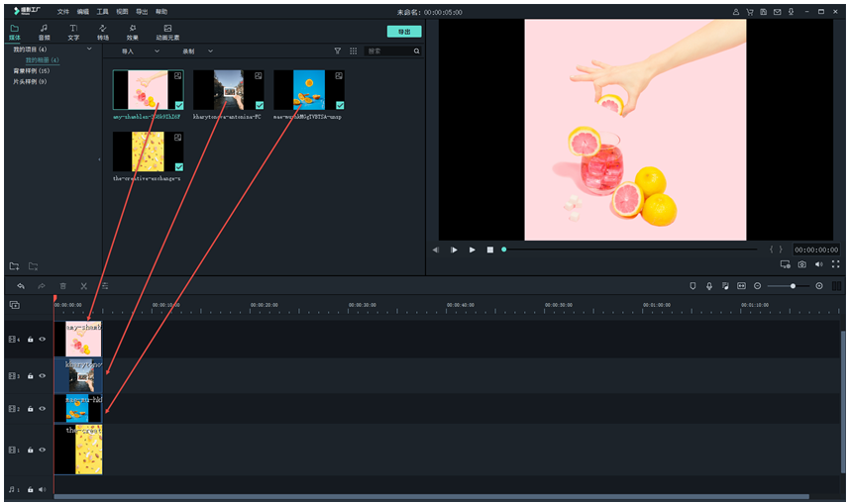Image resolution: width=848 pixels, height=504 pixels.
Task: Open the 录制 record dropdown
Action: (197, 50)
